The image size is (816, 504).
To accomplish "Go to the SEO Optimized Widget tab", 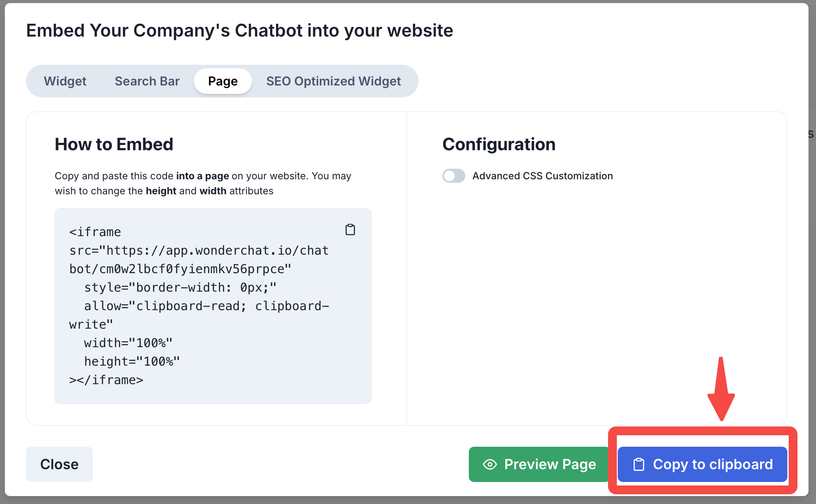I will (x=334, y=81).
